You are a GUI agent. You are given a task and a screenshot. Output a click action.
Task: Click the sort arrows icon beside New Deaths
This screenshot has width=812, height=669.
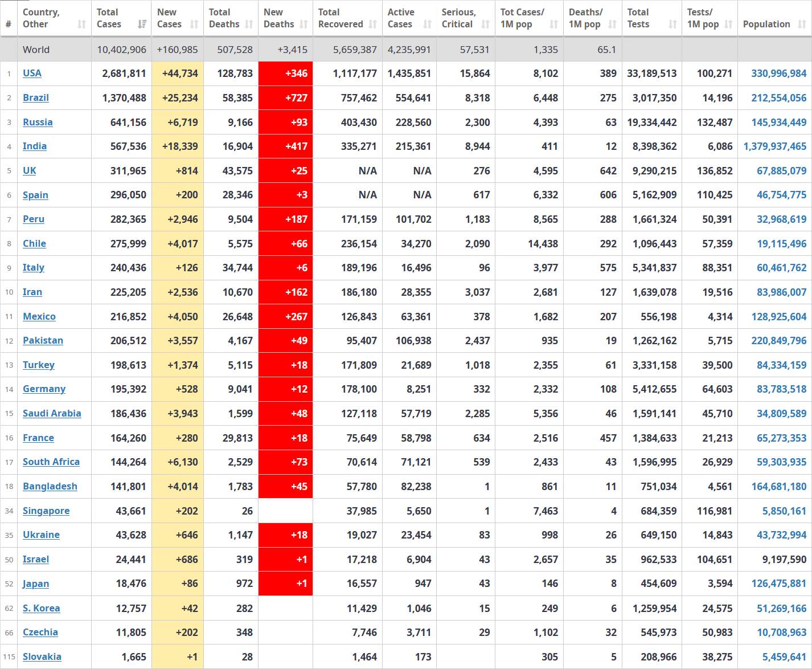click(x=304, y=25)
